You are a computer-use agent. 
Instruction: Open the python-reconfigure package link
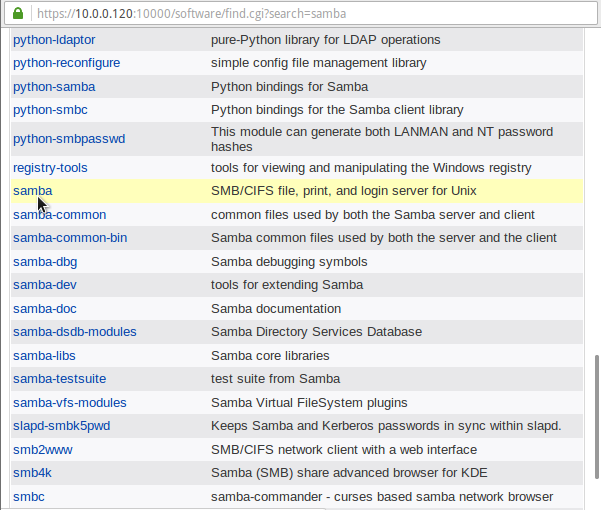pos(67,63)
